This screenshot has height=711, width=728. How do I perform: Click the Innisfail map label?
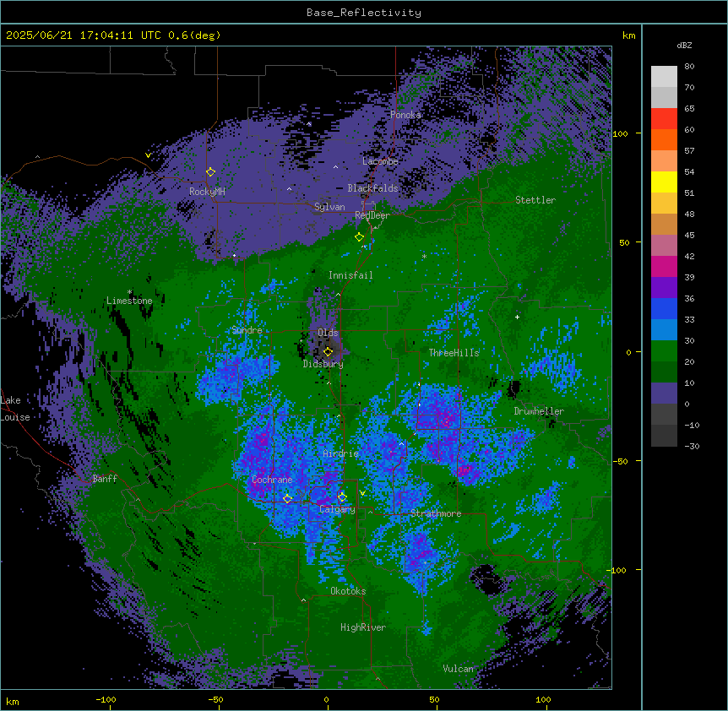(x=350, y=275)
